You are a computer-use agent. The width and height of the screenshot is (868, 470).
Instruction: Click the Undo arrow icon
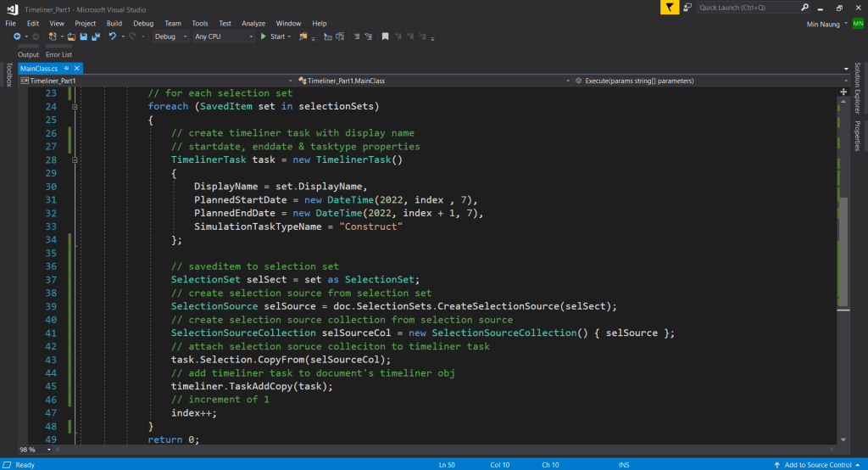click(x=112, y=36)
